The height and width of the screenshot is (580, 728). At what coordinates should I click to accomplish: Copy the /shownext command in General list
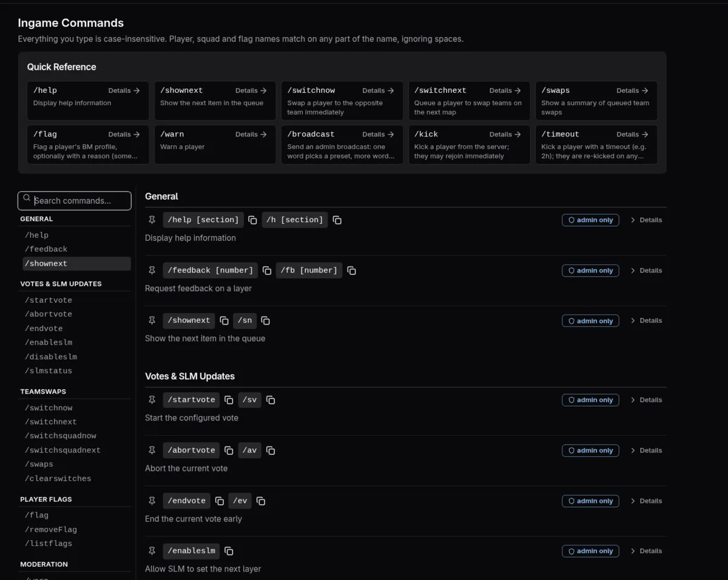(224, 320)
